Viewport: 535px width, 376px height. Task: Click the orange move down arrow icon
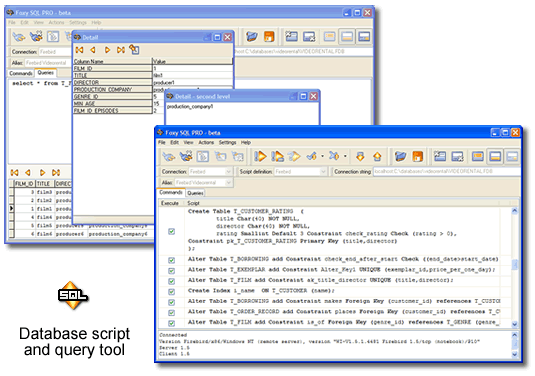click(x=360, y=157)
